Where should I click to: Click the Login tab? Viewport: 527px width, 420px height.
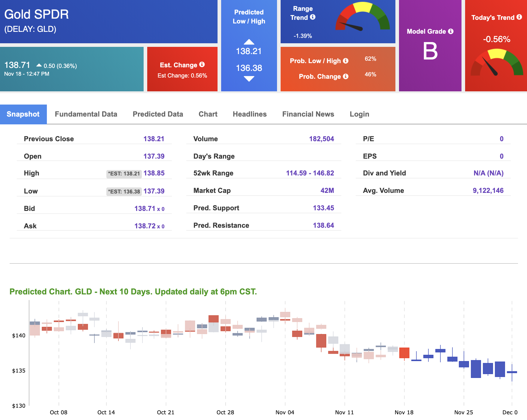(x=359, y=114)
